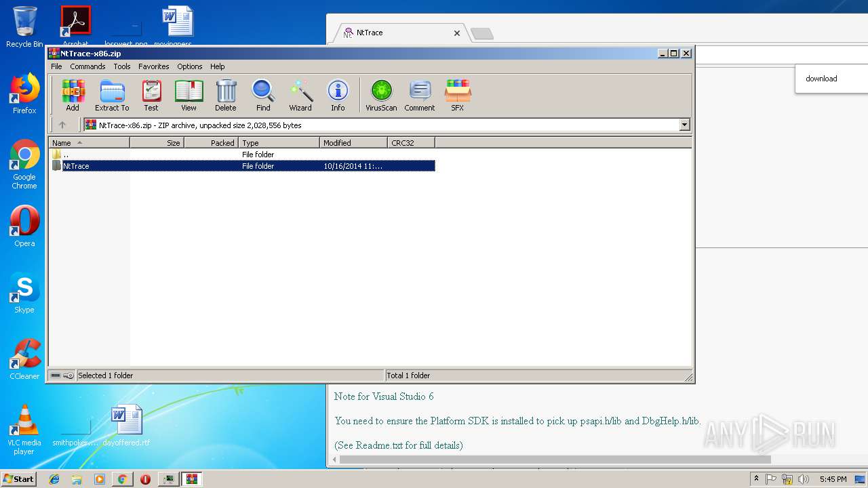Open the Acrobat desktop shortcut
This screenshot has width=868, height=488.
75,26
